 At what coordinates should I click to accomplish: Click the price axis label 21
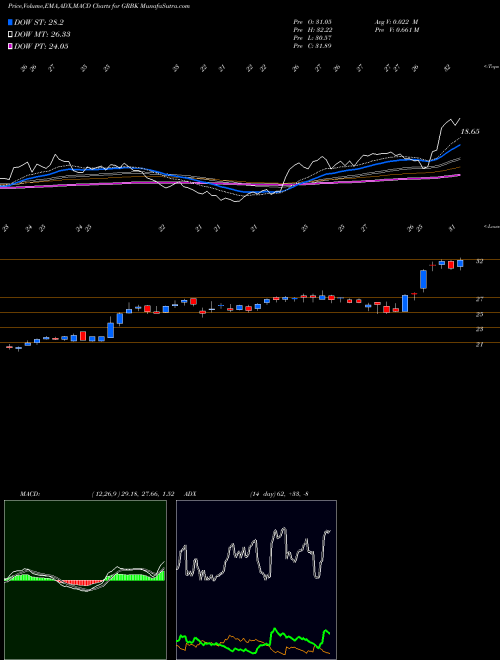click(x=479, y=344)
